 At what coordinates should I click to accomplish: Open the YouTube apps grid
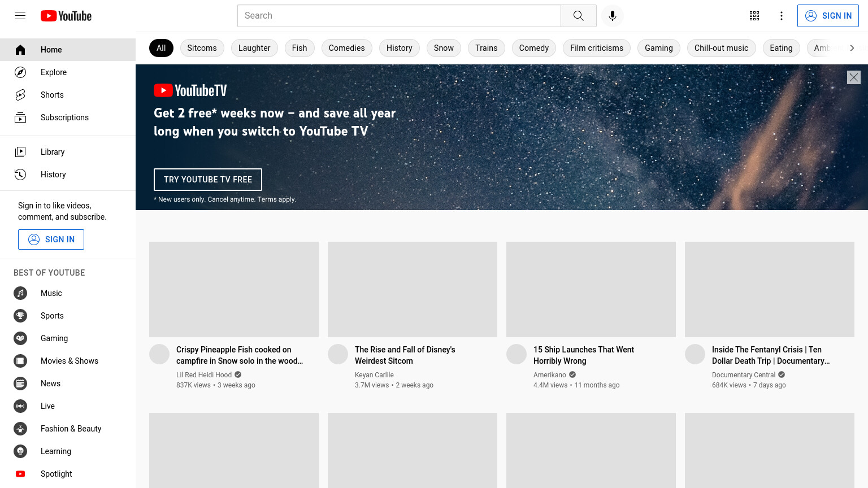coord(754,16)
